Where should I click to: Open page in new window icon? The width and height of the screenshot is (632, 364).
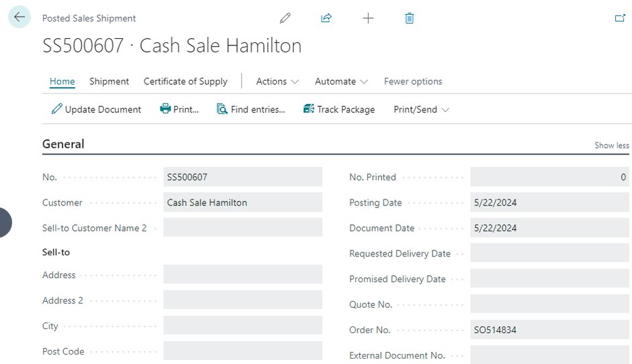(620, 18)
